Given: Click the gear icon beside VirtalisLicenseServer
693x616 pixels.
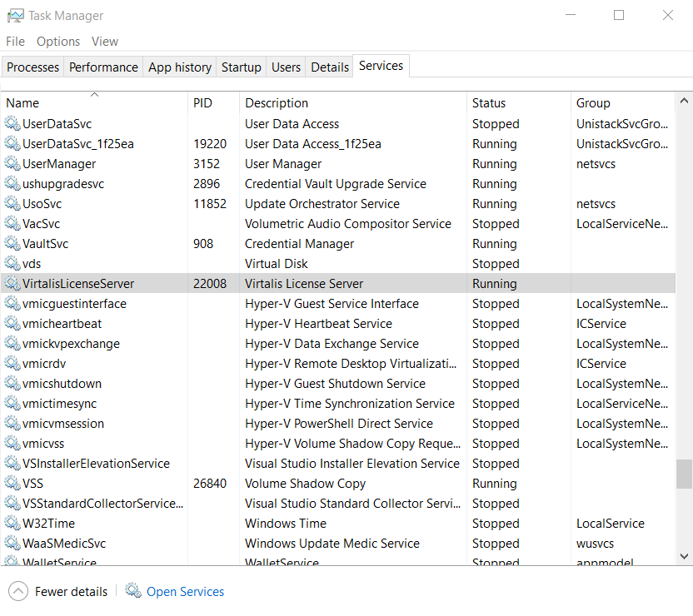Looking at the screenshot, I should coord(12,284).
